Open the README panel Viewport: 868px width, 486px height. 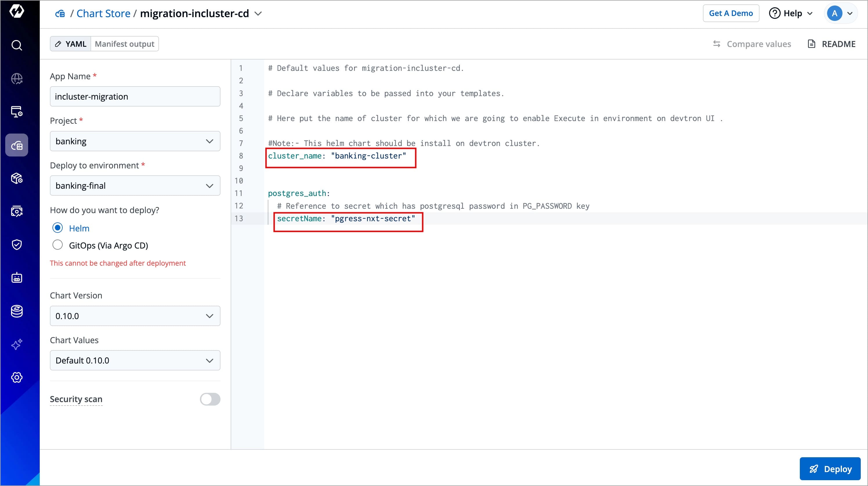832,44
